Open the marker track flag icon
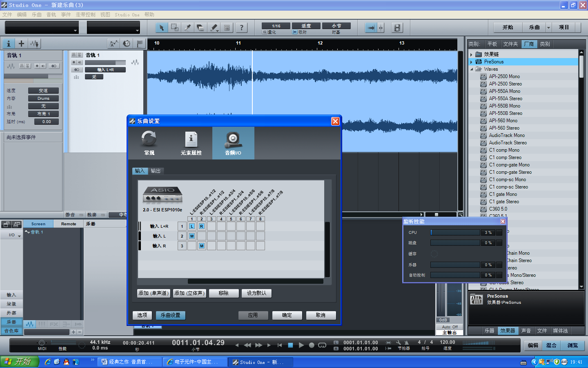 point(140,43)
